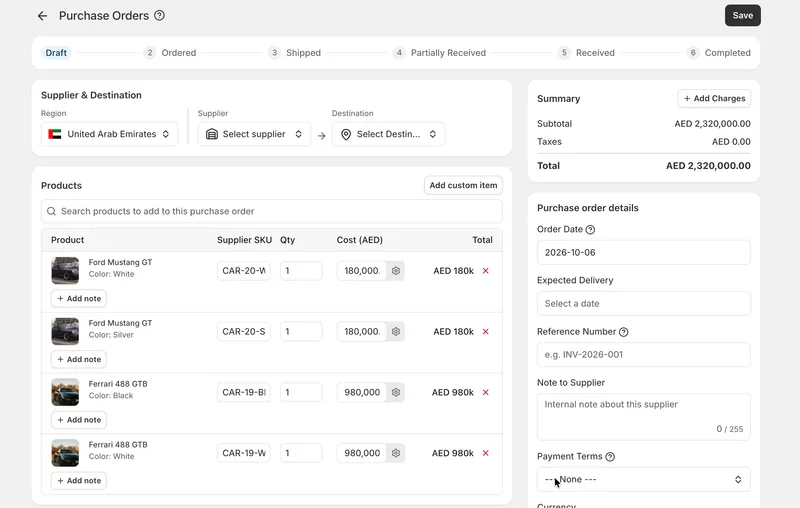Open the United Arab Emirates region dropdown
Image resolution: width=800 pixels, height=508 pixels.
point(110,134)
